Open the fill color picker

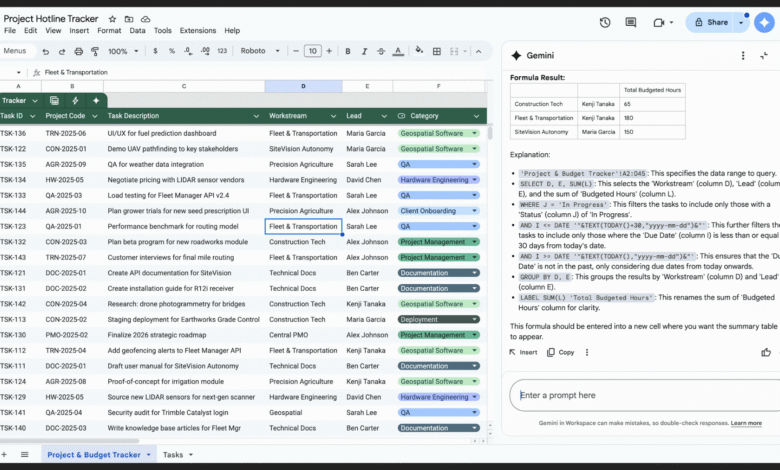[x=419, y=51]
